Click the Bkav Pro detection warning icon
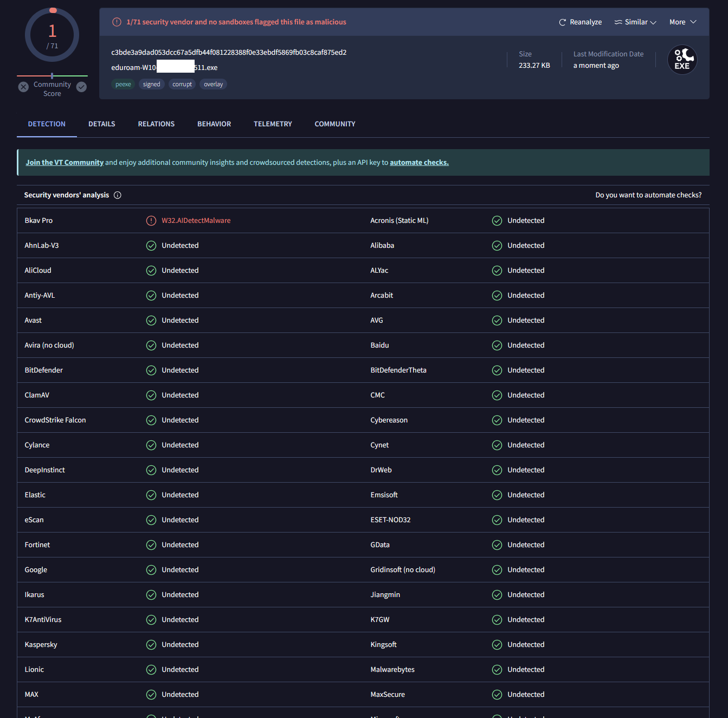Image resolution: width=728 pixels, height=718 pixels. (x=151, y=221)
